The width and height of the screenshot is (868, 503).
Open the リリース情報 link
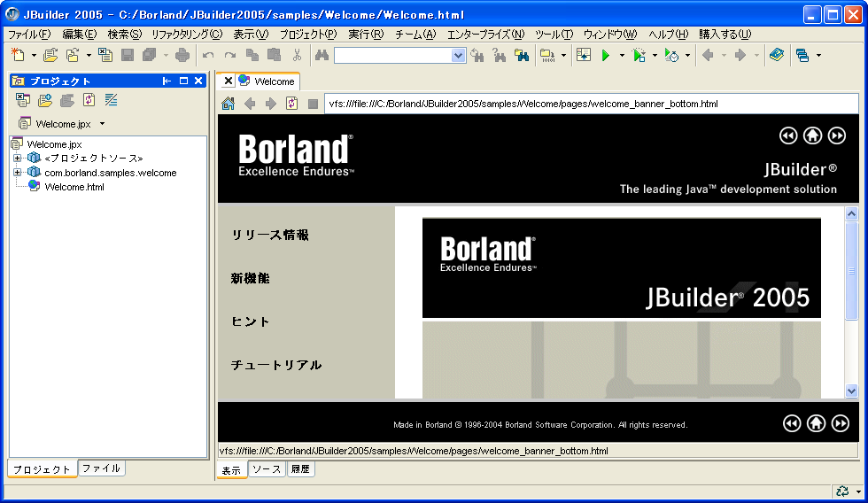coord(270,236)
